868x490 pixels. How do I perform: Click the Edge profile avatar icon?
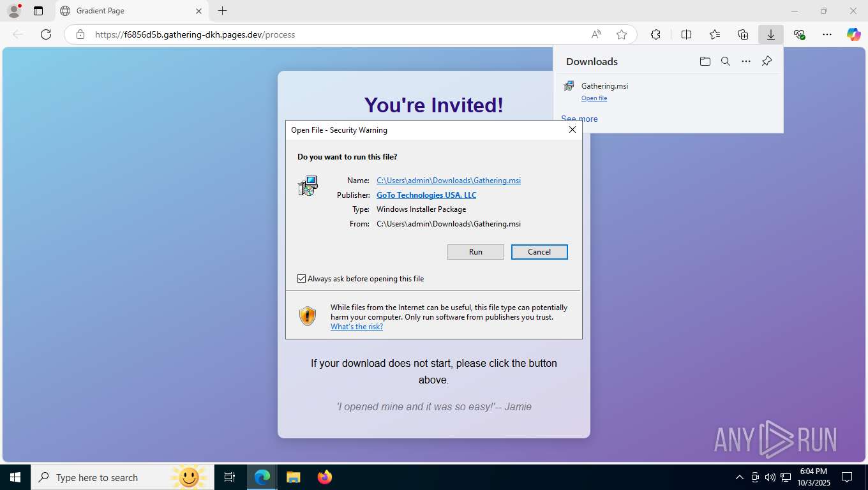[x=13, y=11]
